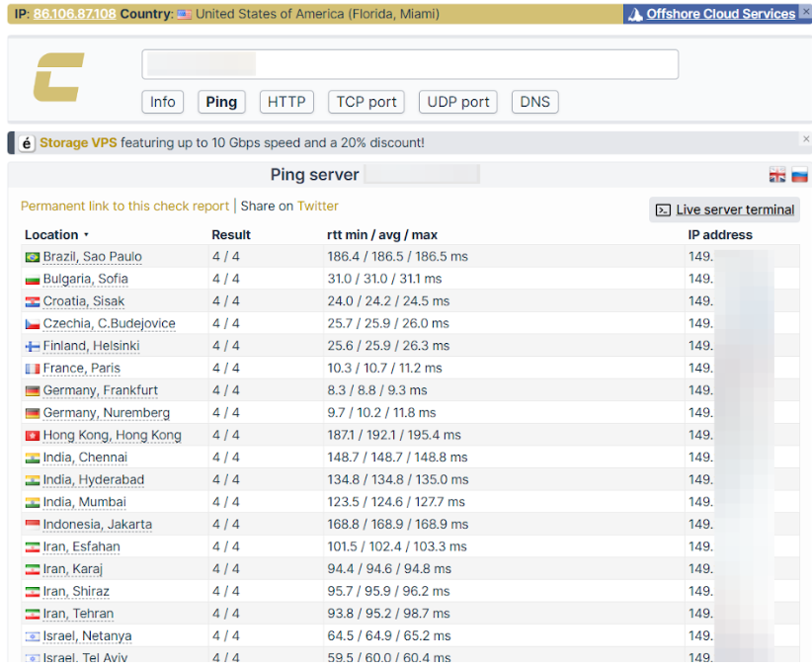The height and width of the screenshot is (669, 812).
Task: Click the Finland, Helsinki location link
Action: coord(91,346)
